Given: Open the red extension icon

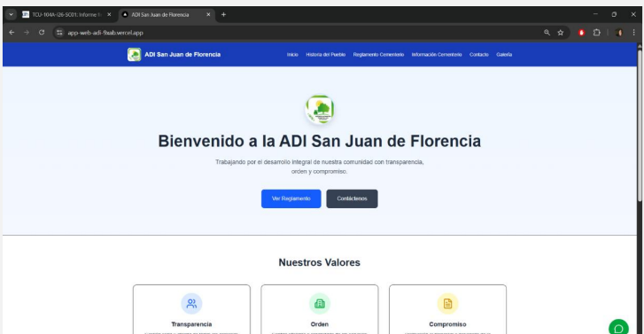Looking at the screenshot, I should [581, 33].
